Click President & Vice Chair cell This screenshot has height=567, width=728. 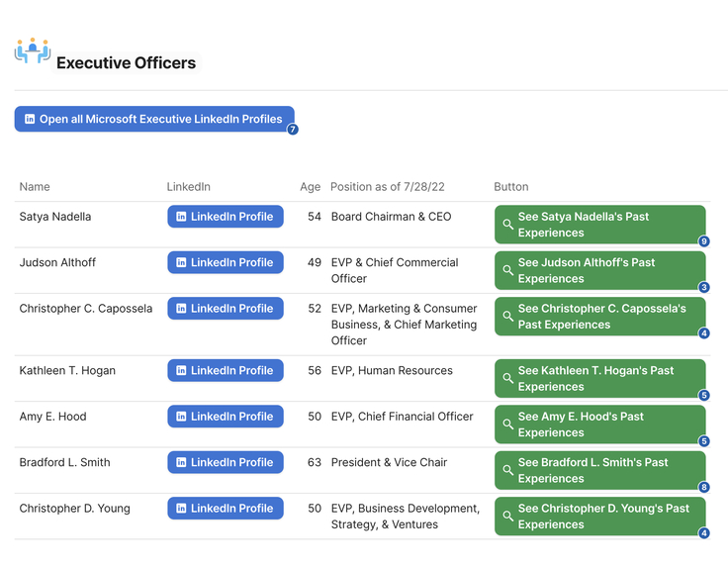click(x=389, y=462)
